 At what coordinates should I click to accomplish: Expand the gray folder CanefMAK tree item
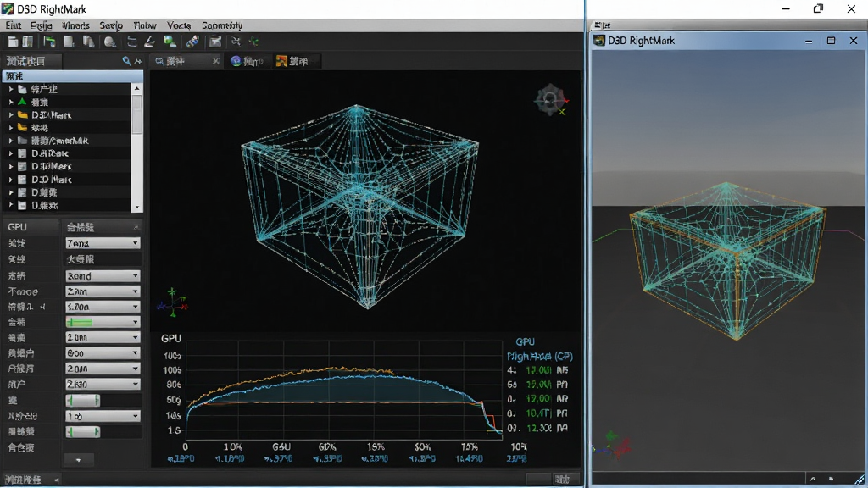10,141
